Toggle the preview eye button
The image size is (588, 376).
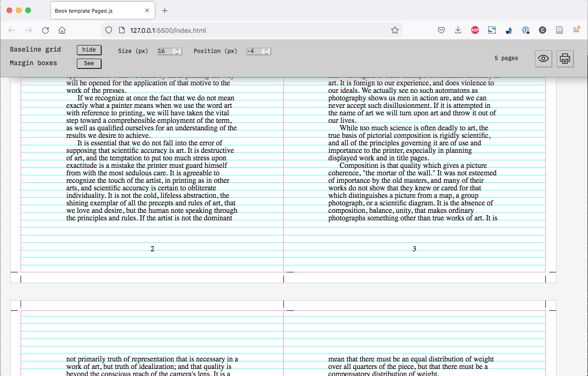coord(543,59)
